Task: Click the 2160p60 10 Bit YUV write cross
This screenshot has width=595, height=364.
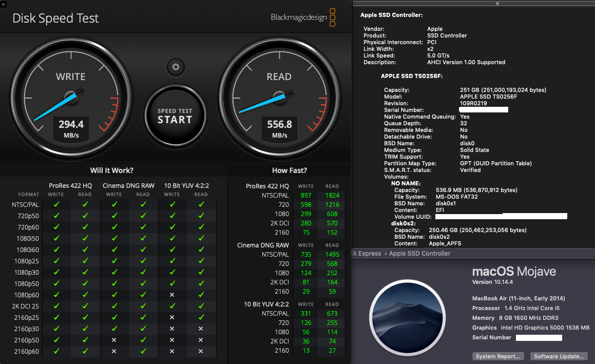Action: (172, 352)
